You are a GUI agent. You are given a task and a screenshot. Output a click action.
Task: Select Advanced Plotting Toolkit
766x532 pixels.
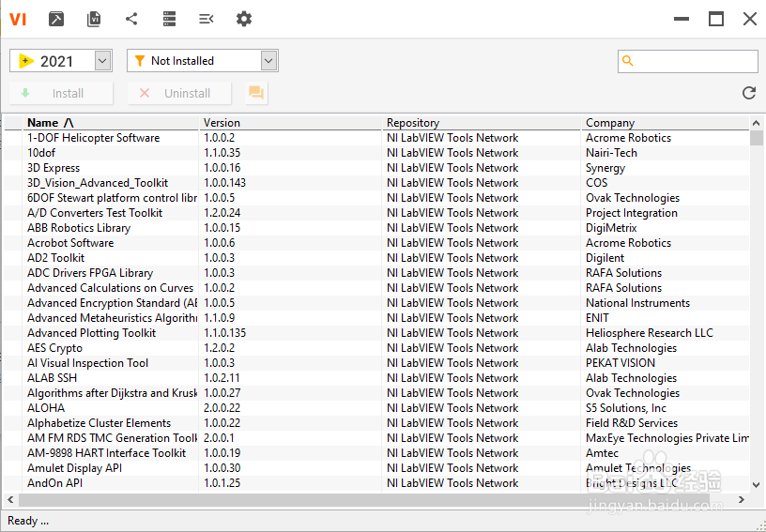[376, 333]
